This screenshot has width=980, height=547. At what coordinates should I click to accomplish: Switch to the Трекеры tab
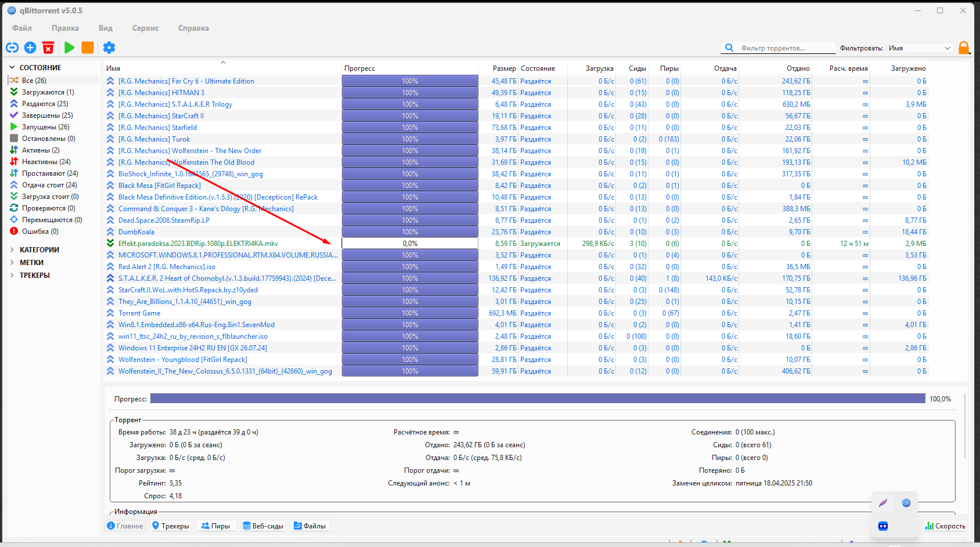171,526
